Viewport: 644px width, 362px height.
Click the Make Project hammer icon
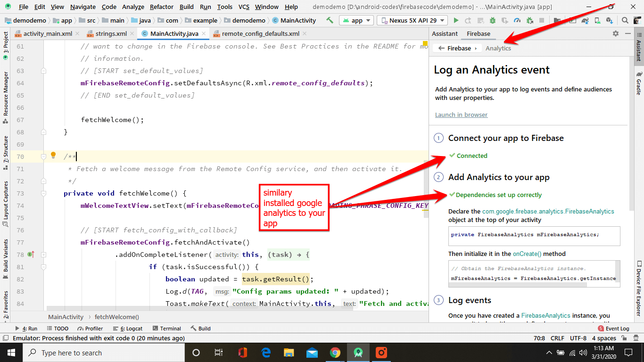pyautogui.click(x=330, y=20)
